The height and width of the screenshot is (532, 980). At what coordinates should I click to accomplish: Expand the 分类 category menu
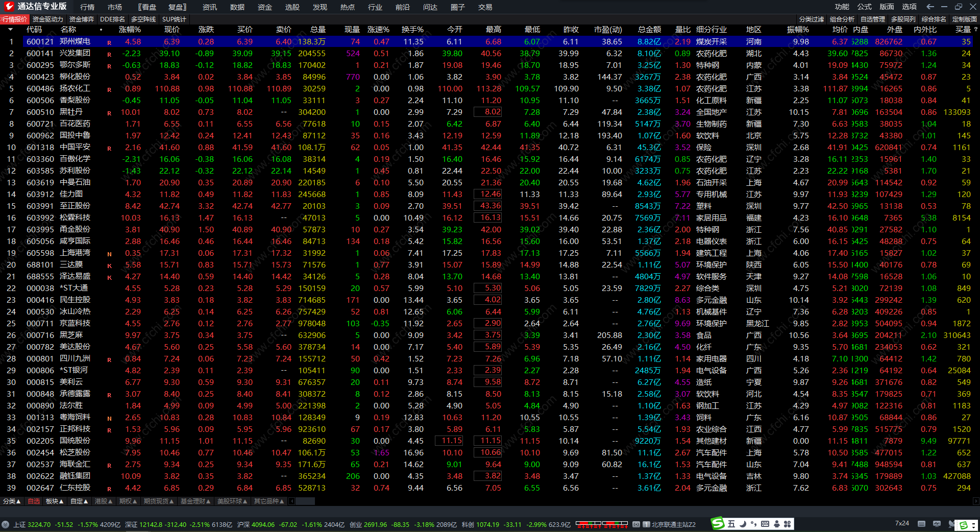coord(12,501)
